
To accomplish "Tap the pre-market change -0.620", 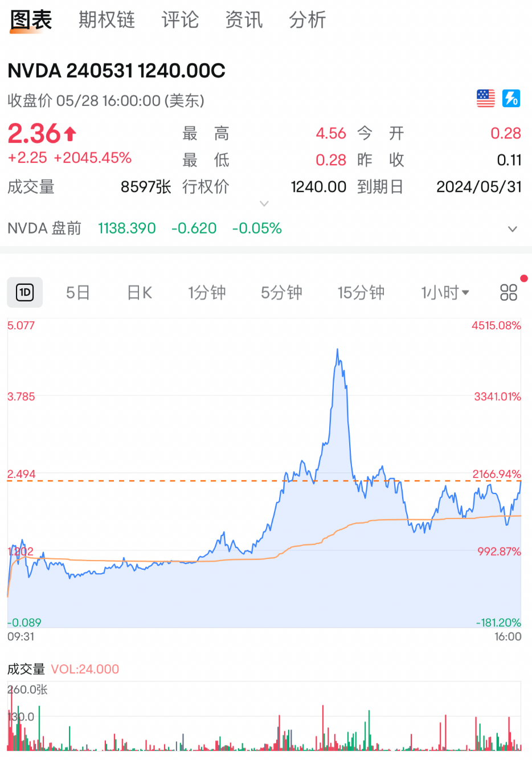I will 194,228.
